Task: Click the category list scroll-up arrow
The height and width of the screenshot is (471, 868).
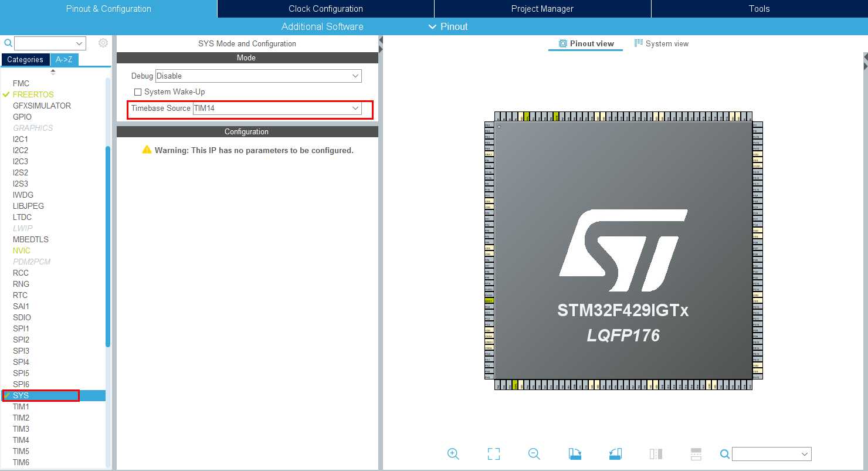Action: pyautogui.click(x=53, y=72)
